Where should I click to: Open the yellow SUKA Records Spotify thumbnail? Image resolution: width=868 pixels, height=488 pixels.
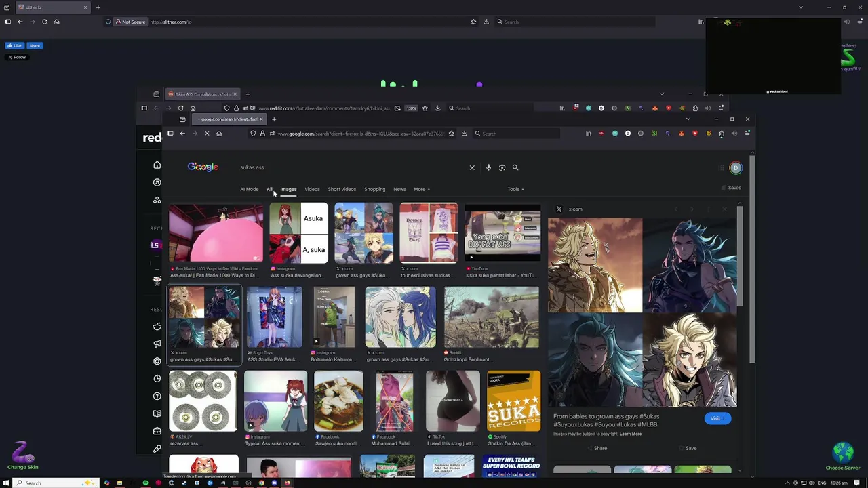point(513,401)
